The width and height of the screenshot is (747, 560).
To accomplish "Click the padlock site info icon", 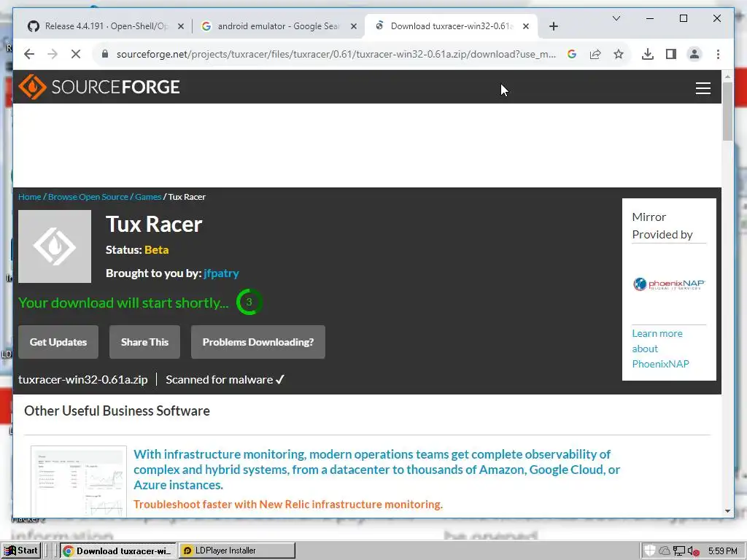I will [105, 54].
